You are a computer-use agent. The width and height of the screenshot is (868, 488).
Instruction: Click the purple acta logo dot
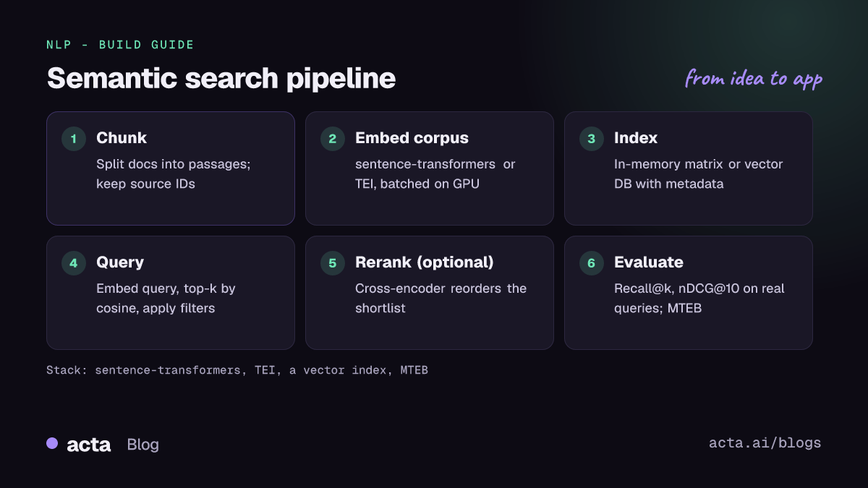[52, 443]
